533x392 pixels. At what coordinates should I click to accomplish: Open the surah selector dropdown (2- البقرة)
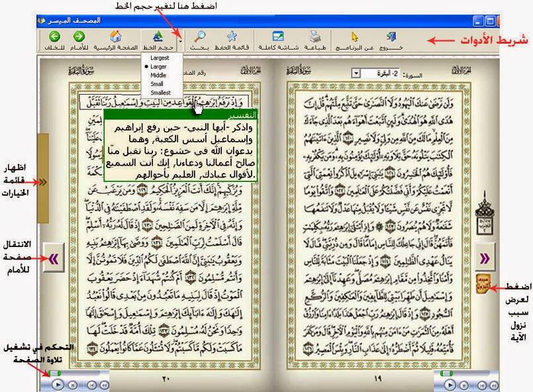(356, 73)
